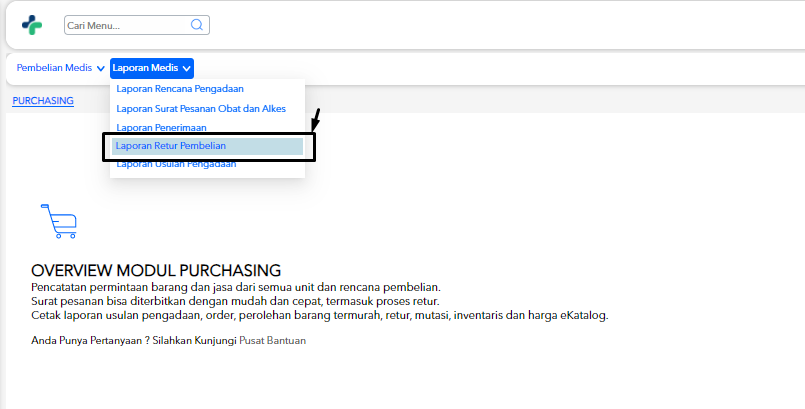805x409 pixels.
Task: Go to PURCHASING breadcrumb link
Action: 43,101
